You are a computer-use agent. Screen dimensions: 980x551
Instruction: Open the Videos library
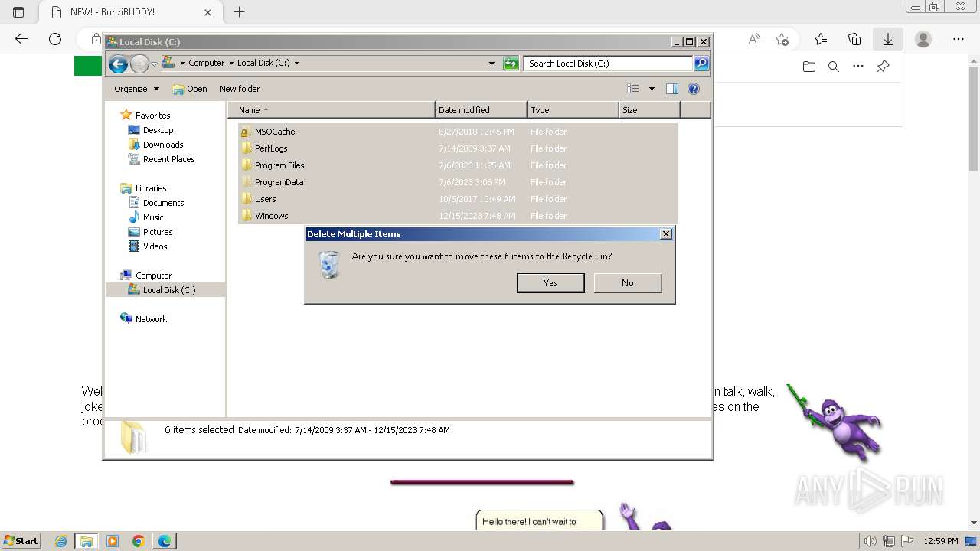(x=155, y=246)
